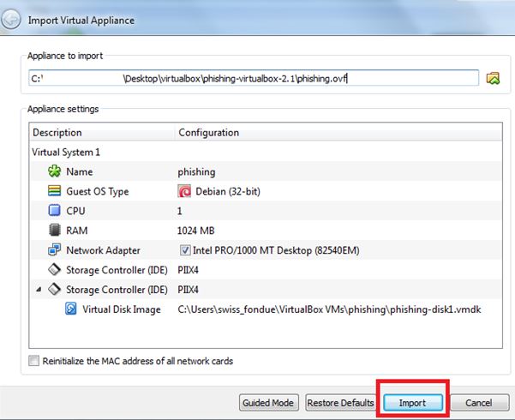Click the Guest OS Type striped icon
The height and width of the screenshot is (420, 515).
[54, 191]
